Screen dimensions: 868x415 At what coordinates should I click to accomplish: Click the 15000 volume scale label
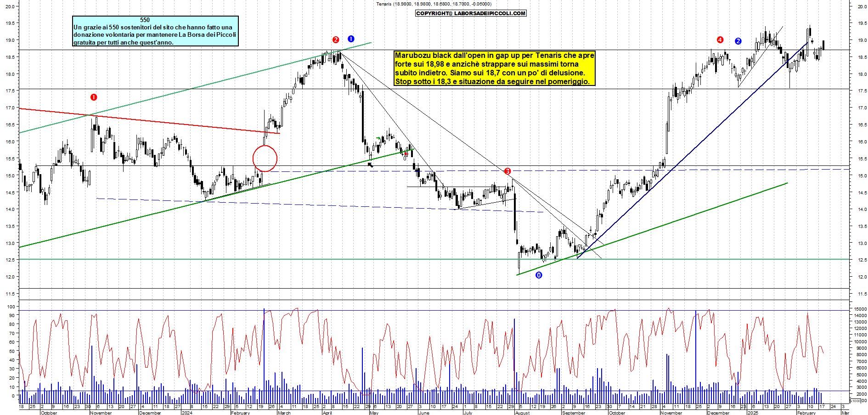coord(860,309)
